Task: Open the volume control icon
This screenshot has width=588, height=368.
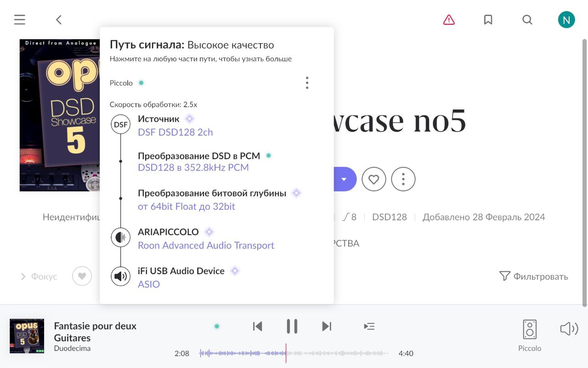Action: click(x=569, y=328)
